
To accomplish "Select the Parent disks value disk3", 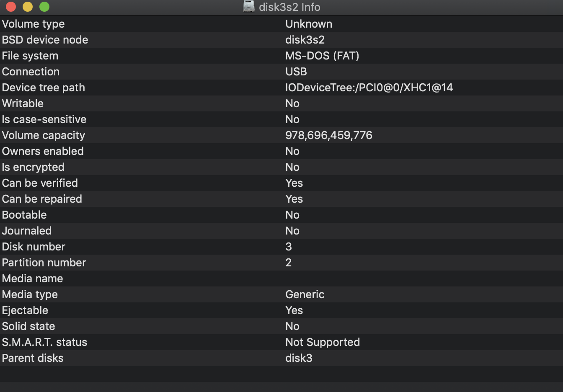I will click(299, 358).
